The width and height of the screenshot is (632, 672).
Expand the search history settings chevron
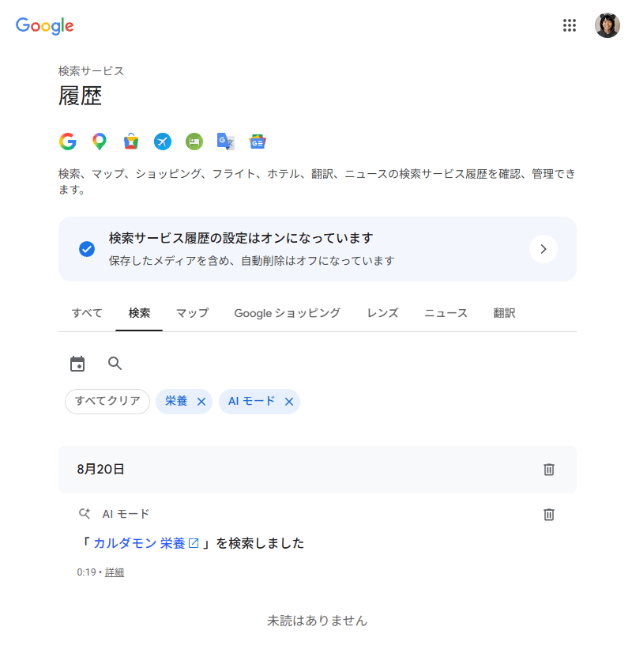[x=544, y=249]
